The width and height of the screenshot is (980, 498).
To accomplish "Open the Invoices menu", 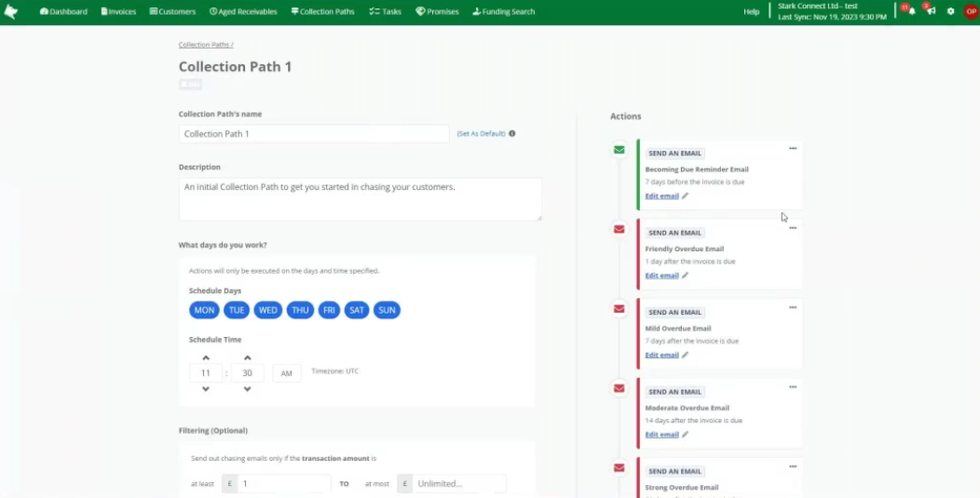I will (x=118, y=11).
